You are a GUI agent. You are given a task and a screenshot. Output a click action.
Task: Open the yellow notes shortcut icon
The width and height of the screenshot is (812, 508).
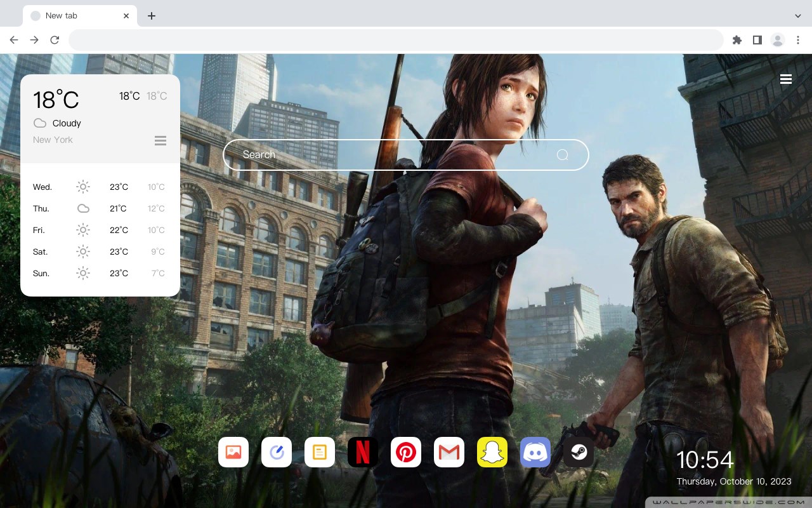tap(320, 452)
